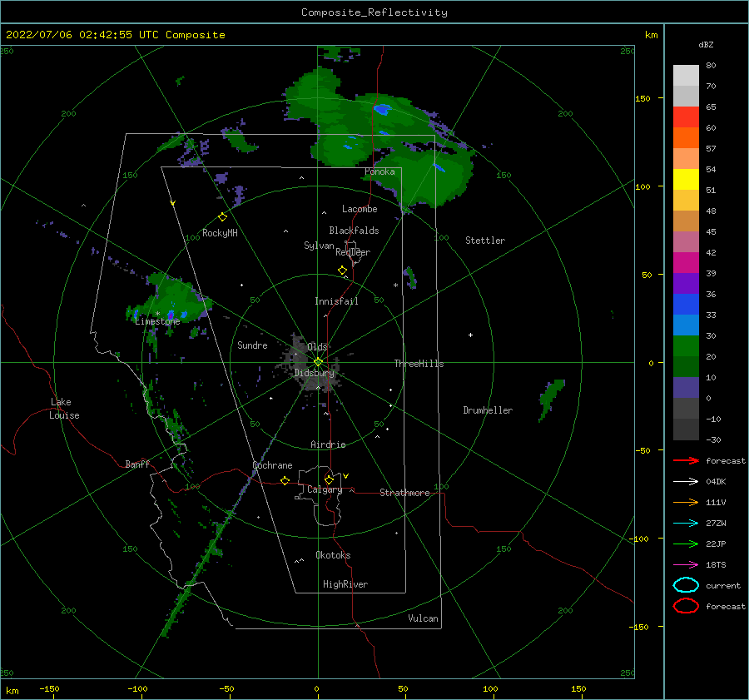Click the Sundre city label

252,345
